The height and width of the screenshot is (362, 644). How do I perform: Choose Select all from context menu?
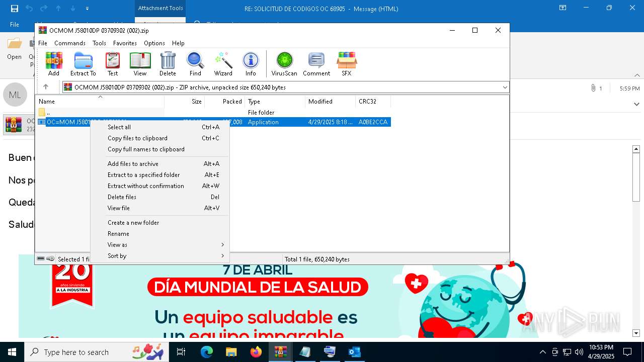click(x=161, y=127)
